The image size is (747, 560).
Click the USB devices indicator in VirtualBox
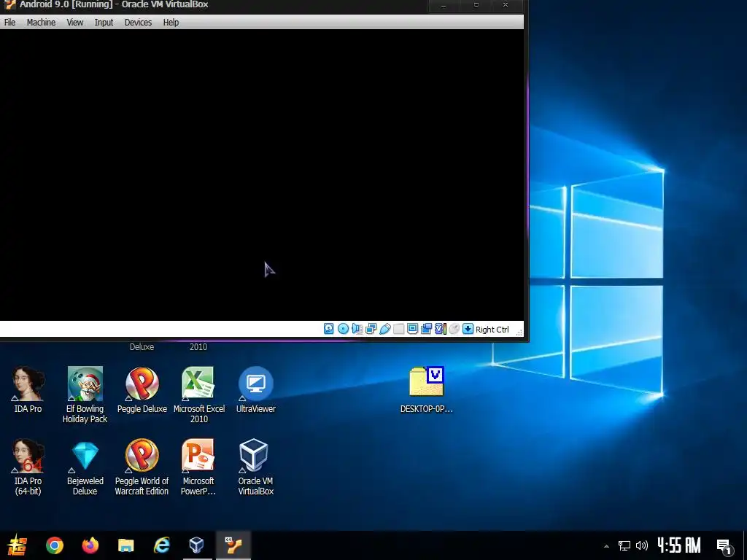pyautogui.click(x=385, y=329)
